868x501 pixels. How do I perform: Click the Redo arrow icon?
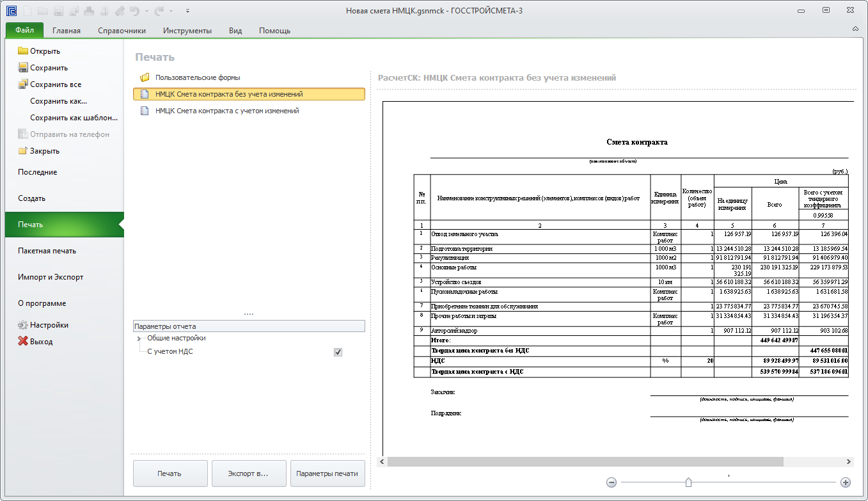pyautogui.click(x=160, y=10)
